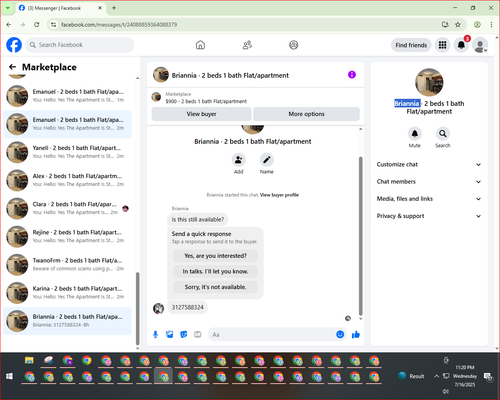Send quick reply Yes, are you interested?

pos(215,256)
